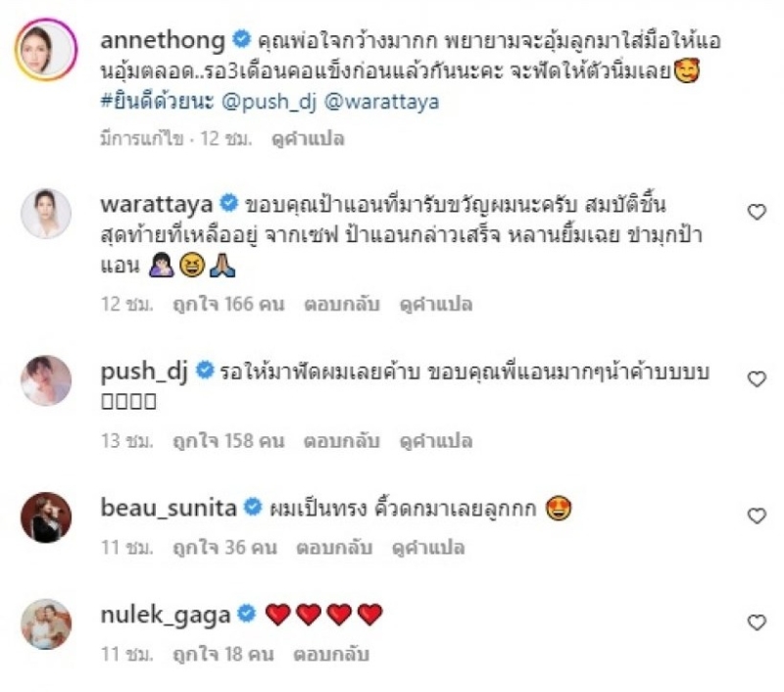Like push_dj's comment with the heart icon
This screenshot has width=784, height=692.
(757, 379)
